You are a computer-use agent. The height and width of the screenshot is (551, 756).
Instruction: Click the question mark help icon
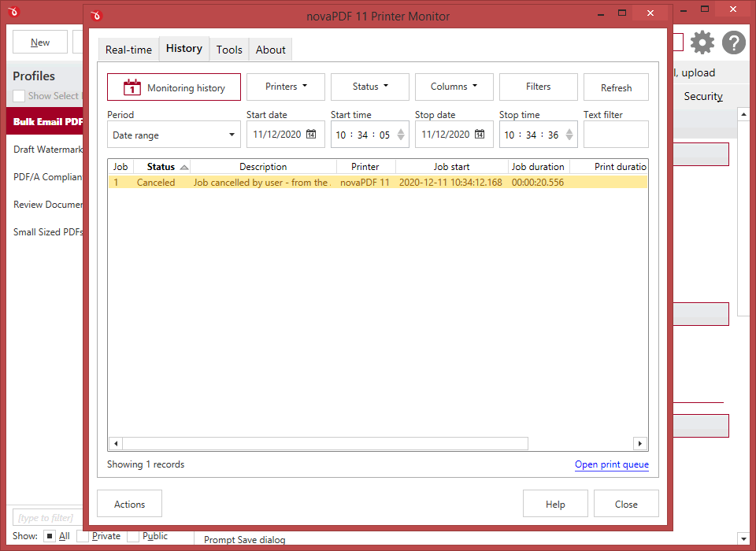[733, 43]
